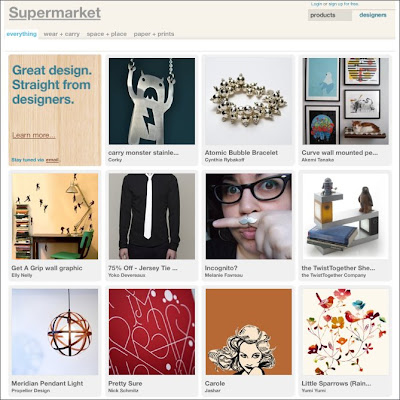This screenshot has width=400, height=400.
Task: Click the Login link at top
Action: pyautogui.click(x=316, y=4)
